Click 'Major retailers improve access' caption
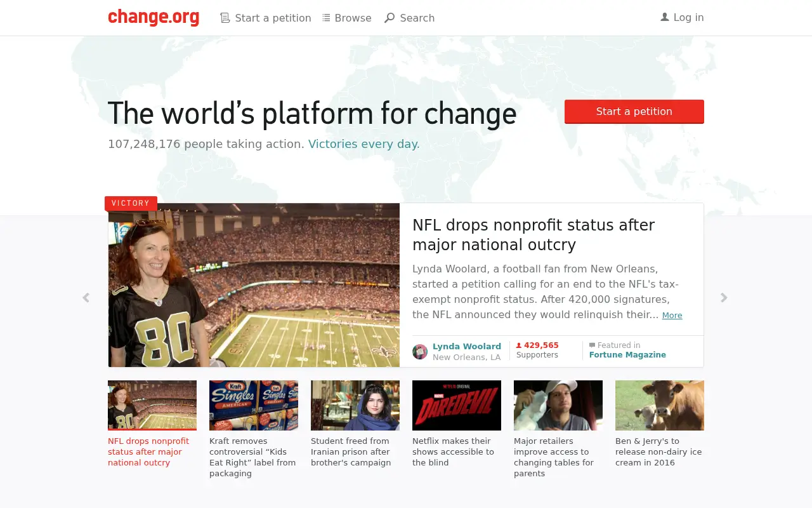The image size is (812, 508). click(554, 457)
